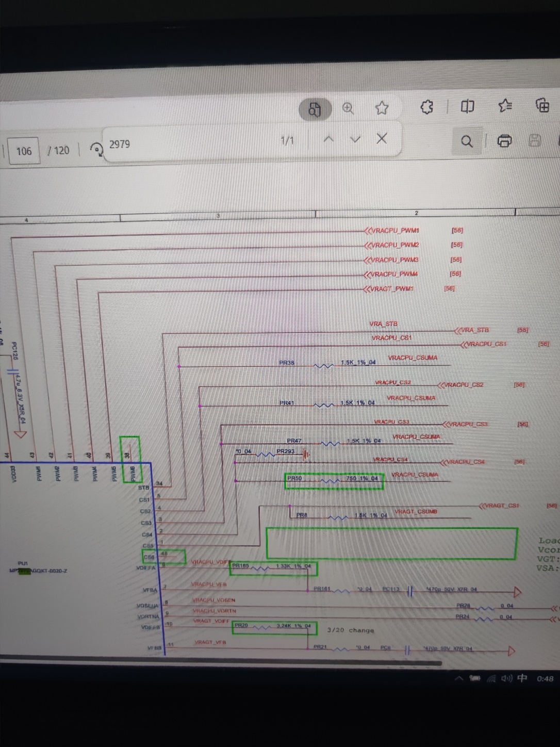560x747 pixels.
Task: Click the page number field showing 106
Action: pyautogui.click(x=24, y=151)
